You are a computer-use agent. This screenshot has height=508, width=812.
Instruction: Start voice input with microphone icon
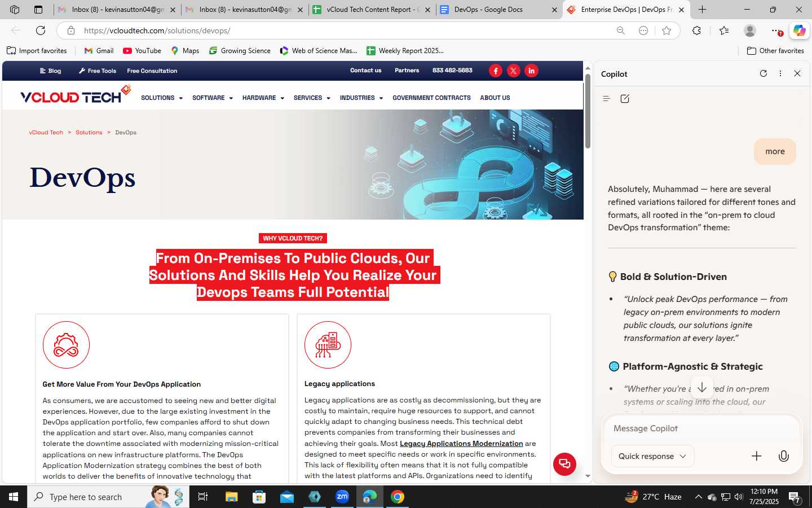click(x=784, y=456)
